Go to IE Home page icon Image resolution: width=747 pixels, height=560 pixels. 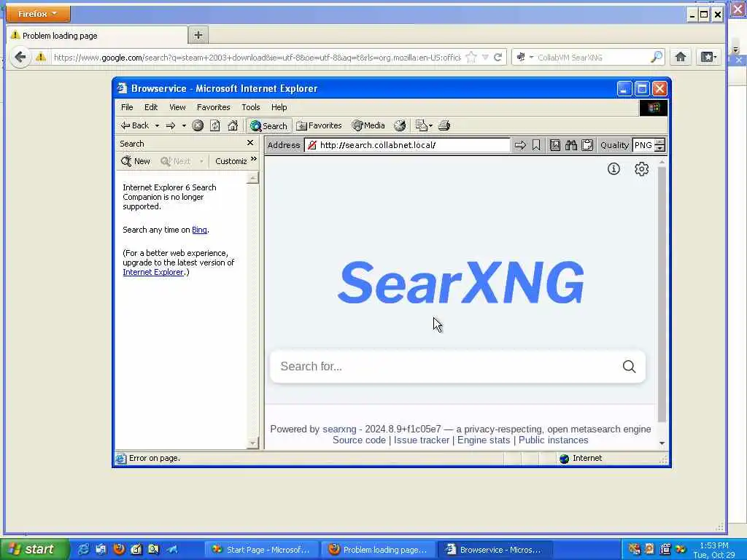[233, 125]
